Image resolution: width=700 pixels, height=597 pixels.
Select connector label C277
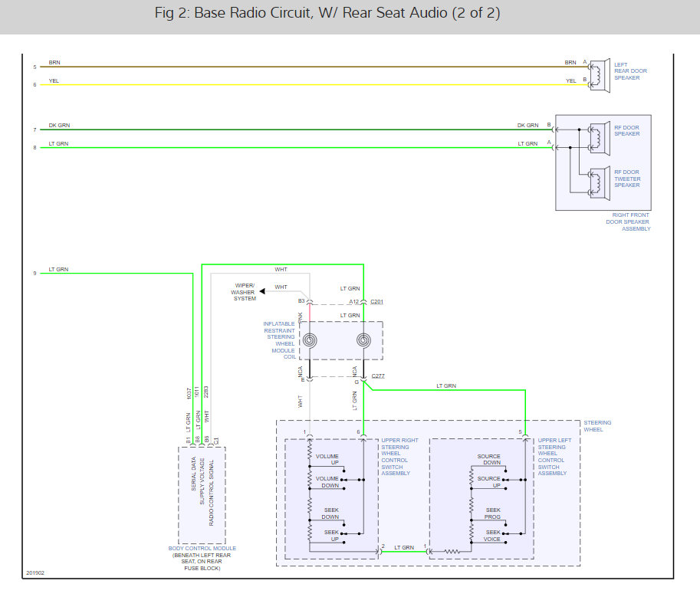point(378,376)
